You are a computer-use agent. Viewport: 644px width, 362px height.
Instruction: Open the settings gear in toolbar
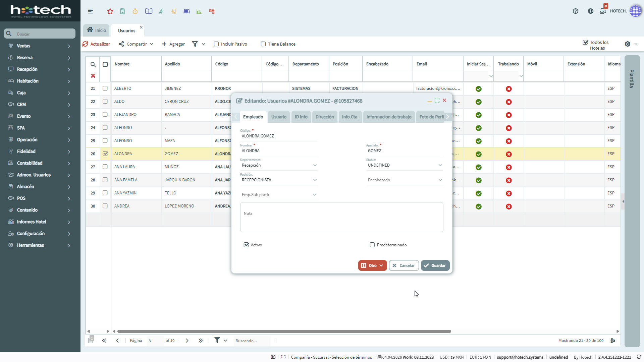[628, 44]
